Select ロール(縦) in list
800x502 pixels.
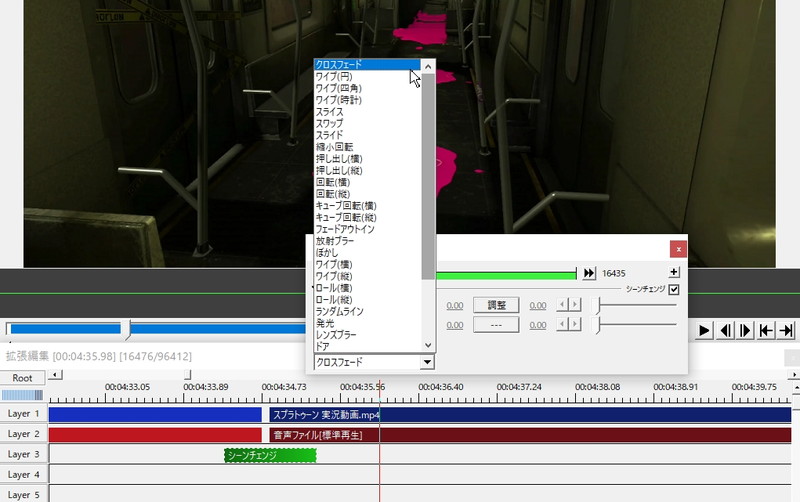click(x=367, y=299)
